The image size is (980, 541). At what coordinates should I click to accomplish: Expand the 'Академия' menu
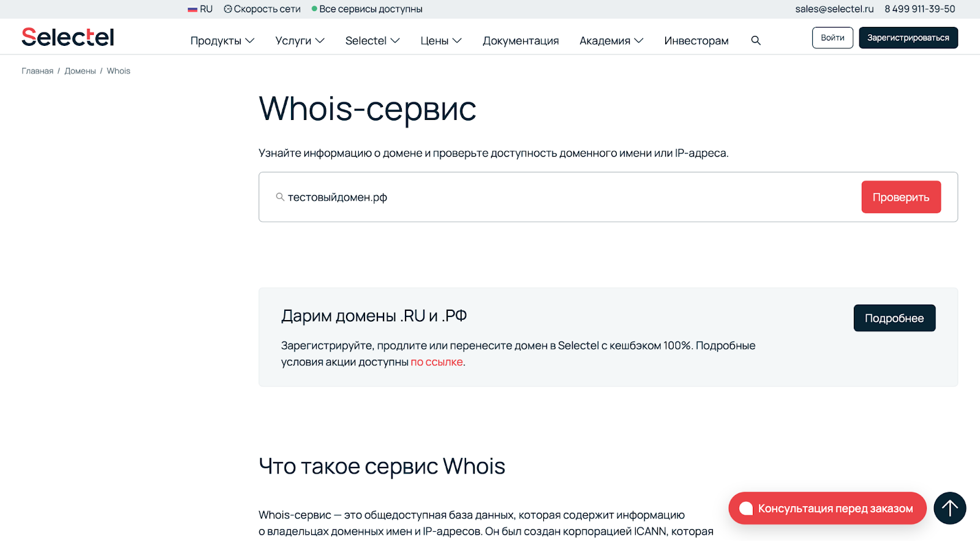click(x=611, y=40)
